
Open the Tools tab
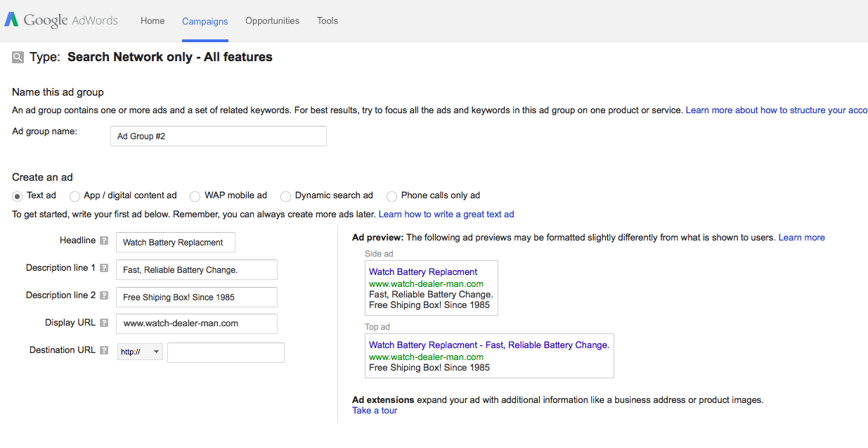(328, 20)
